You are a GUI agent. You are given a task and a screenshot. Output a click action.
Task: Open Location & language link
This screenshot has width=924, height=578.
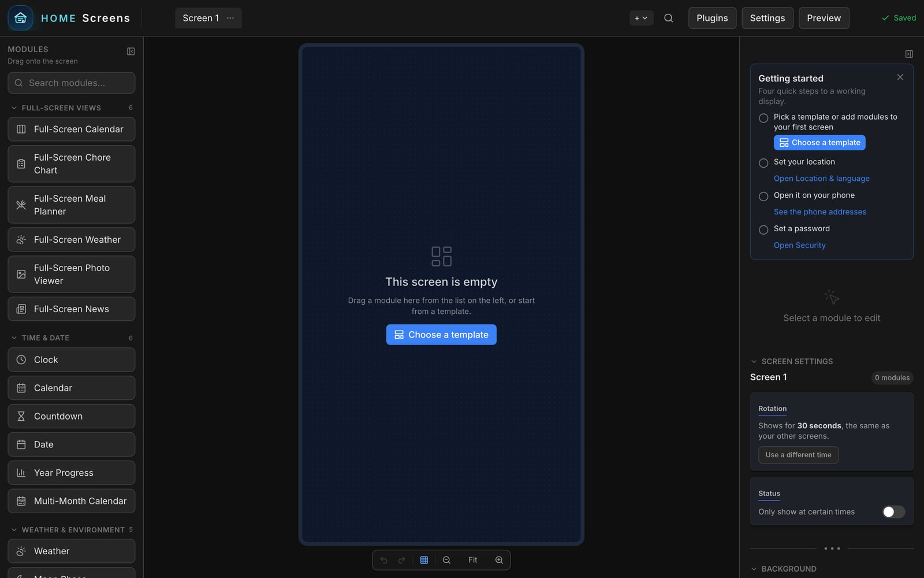point(821,179)
